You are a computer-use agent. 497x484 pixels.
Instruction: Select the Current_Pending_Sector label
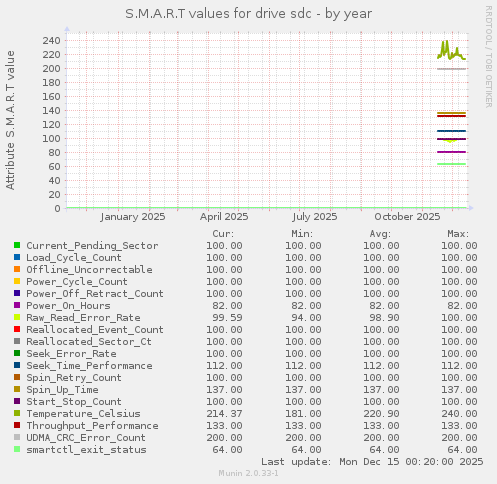click(92, 246)
